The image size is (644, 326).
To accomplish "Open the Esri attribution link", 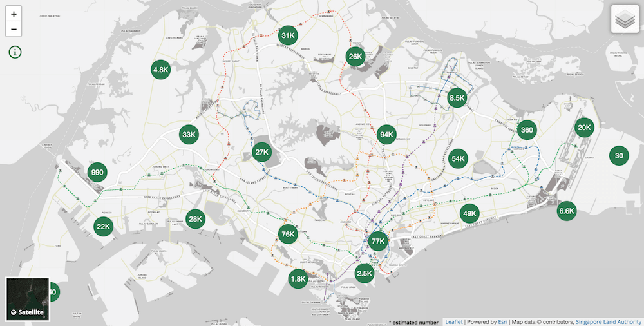I will click(x=501, y=321).
